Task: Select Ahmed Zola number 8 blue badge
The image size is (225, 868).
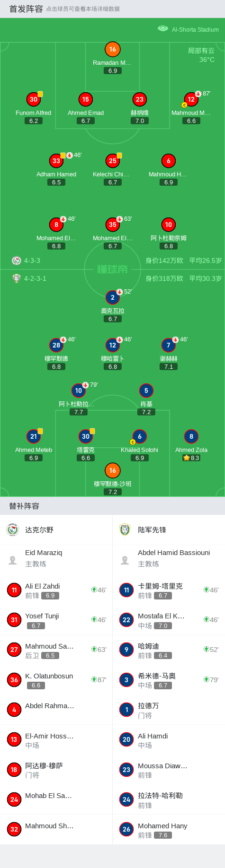Action: 191,436
